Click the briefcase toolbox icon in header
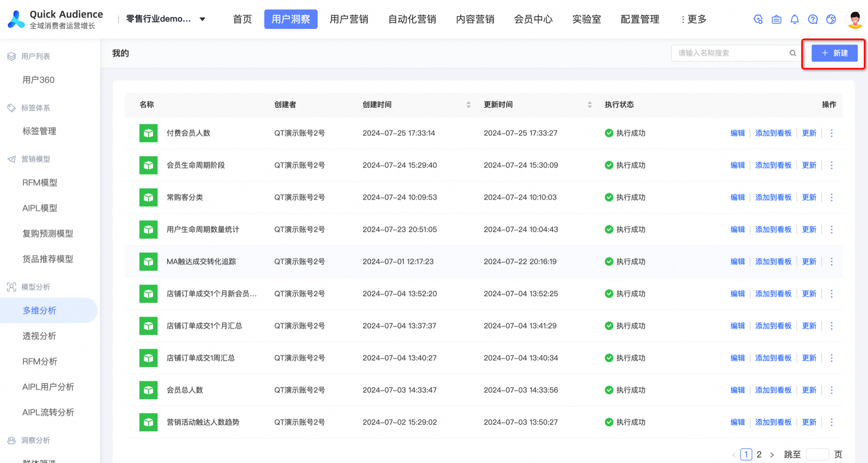868x463 pixels. click(x=776, y=19)
